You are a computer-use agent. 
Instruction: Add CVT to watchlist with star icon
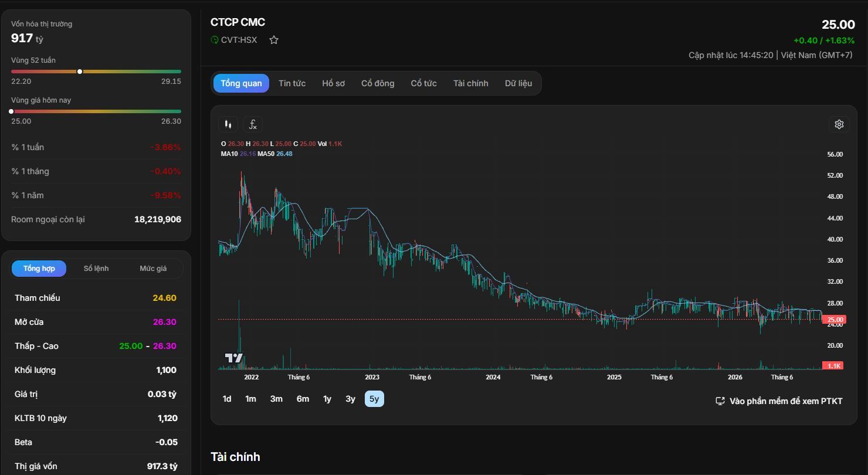pyautogui.click(x=274, y=40)
